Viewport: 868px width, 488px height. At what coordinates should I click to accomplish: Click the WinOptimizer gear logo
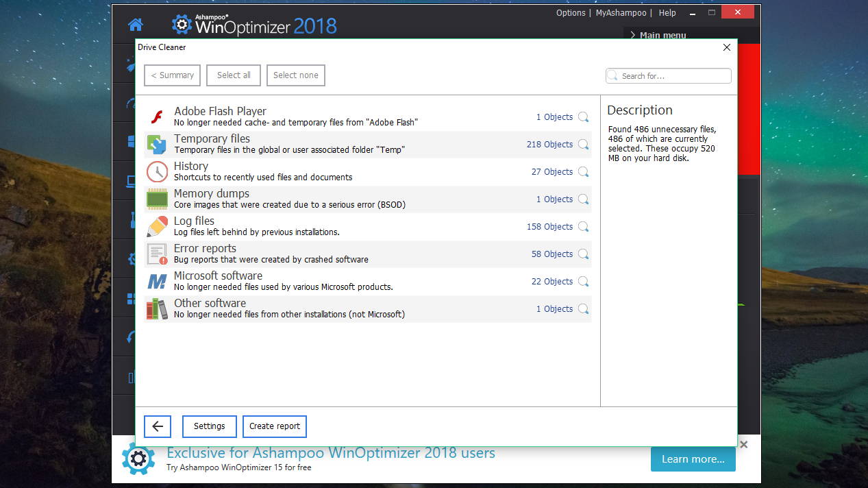pos(182,25)
